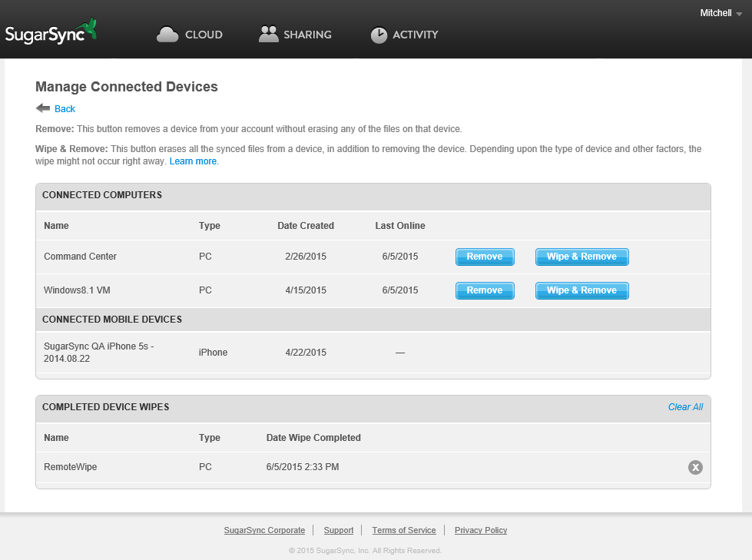
Task: Switch to the Activity tab
Action: point(413,35)
